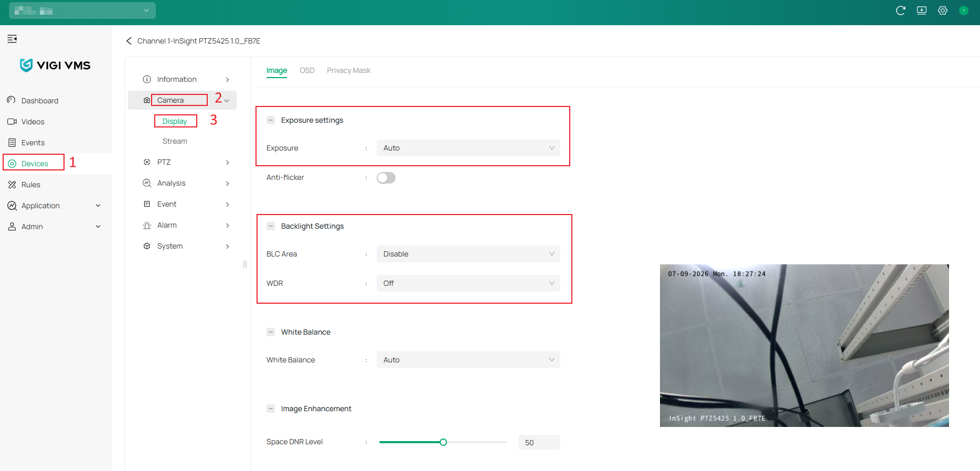Toggle the Anti-flicker switch

click(x=386, y=178)
